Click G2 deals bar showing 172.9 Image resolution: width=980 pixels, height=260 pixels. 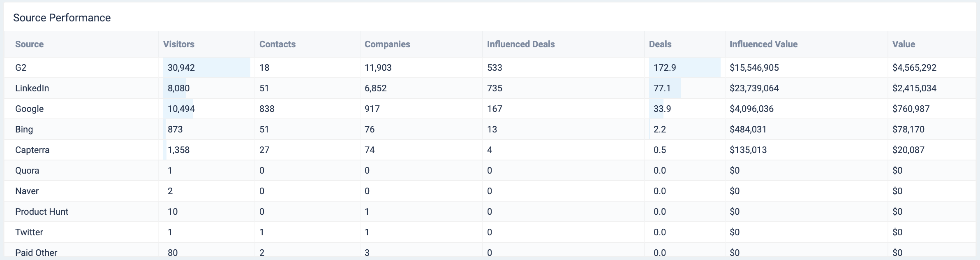(x=684, y=67)
